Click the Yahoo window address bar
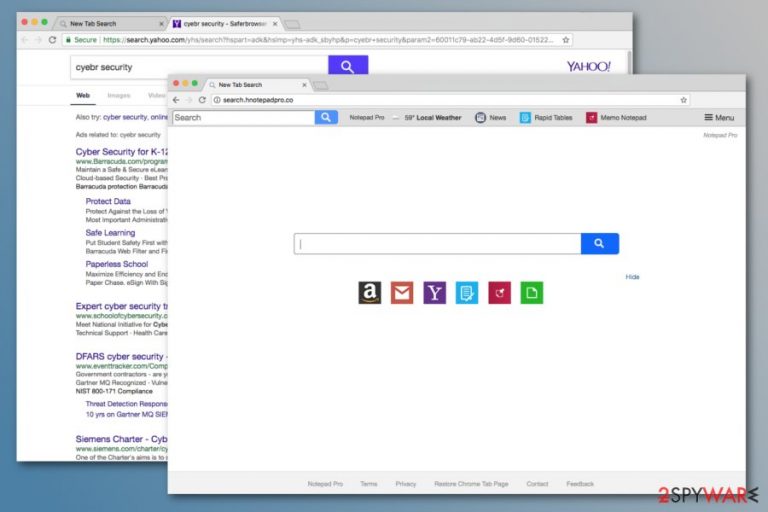 pos(317,40)
